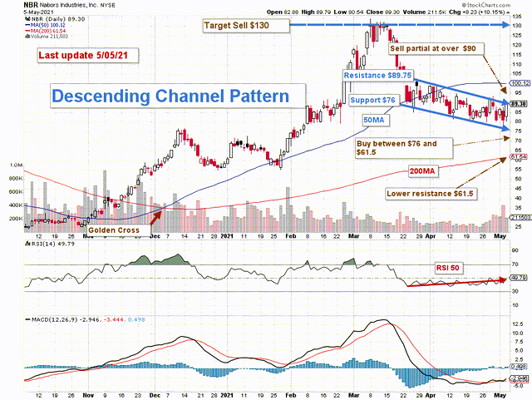Click the Support $76 label
Viewport: 532px width, 400px height.
[x=374, y=100]
